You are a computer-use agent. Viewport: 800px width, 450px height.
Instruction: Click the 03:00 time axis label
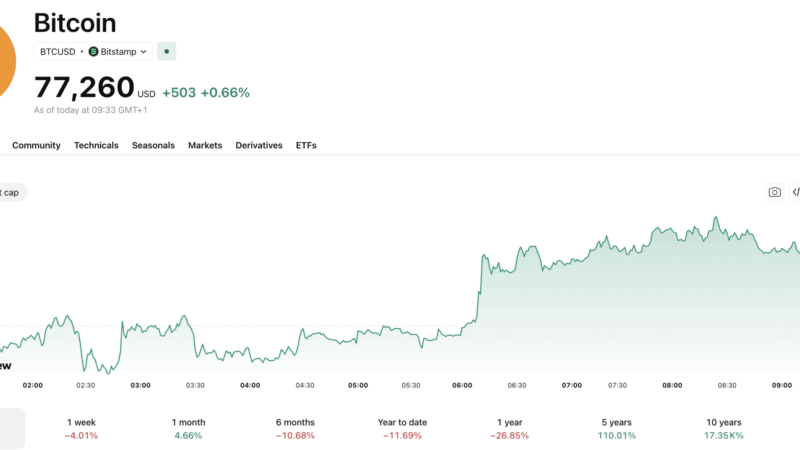coord(140,385)
